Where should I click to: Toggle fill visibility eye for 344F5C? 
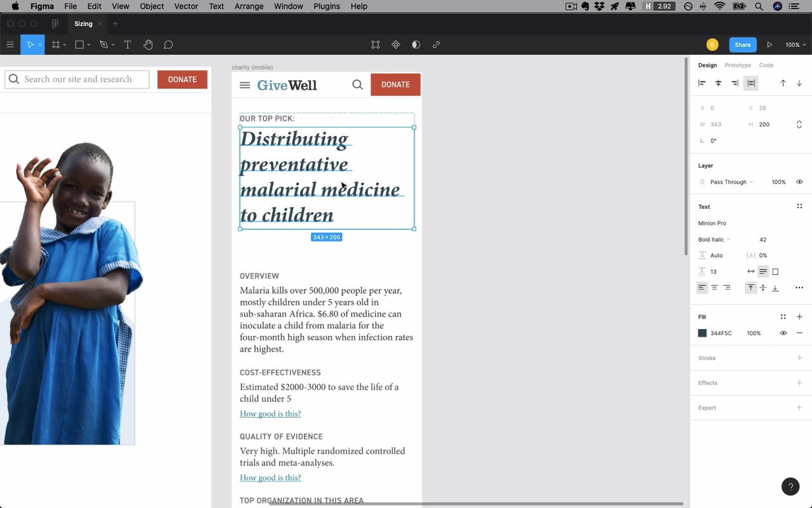[783, 333]
